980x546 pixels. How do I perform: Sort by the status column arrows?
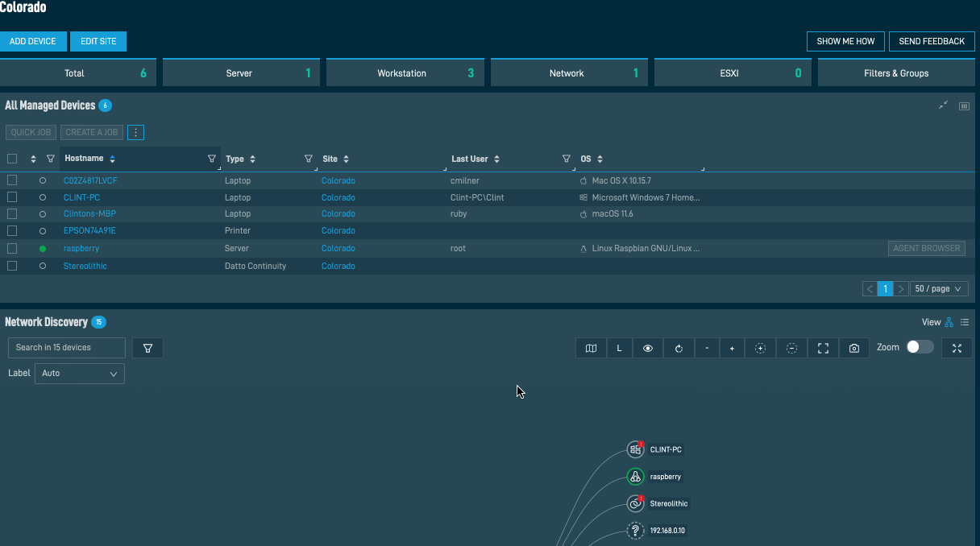pyautogui.click(x=33, y=159)
